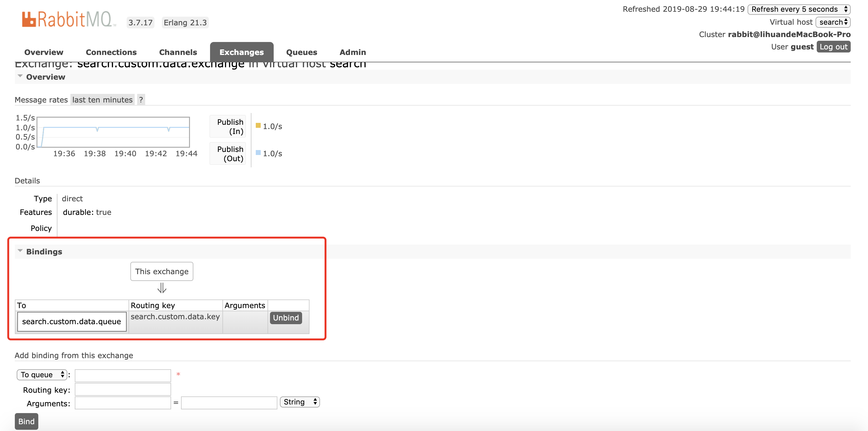Open the Overview tab
Image resolution: width=868 pixels, height=431 pixels.
[x=44, y=52]
